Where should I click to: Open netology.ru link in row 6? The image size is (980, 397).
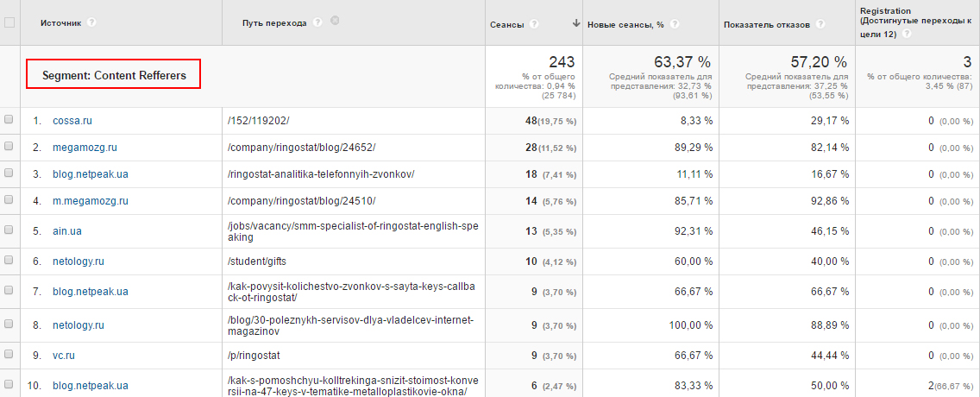tap(79, 262)
